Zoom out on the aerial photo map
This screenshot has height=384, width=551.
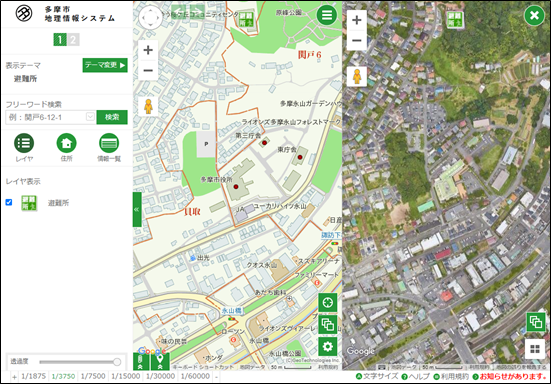[357, 40]
